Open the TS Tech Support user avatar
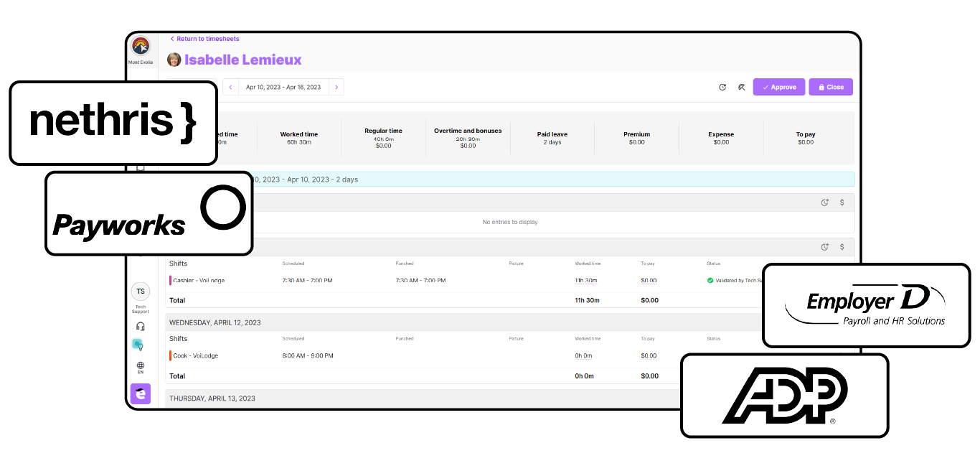This screenshot has width=980, height=471. pos(141,292)
